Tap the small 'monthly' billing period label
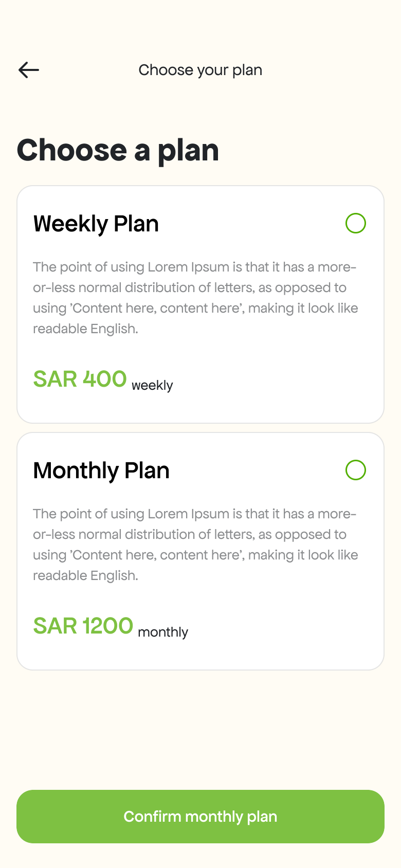Image resolution: width=401 pixels, height=868 pixels. (163, 632)
